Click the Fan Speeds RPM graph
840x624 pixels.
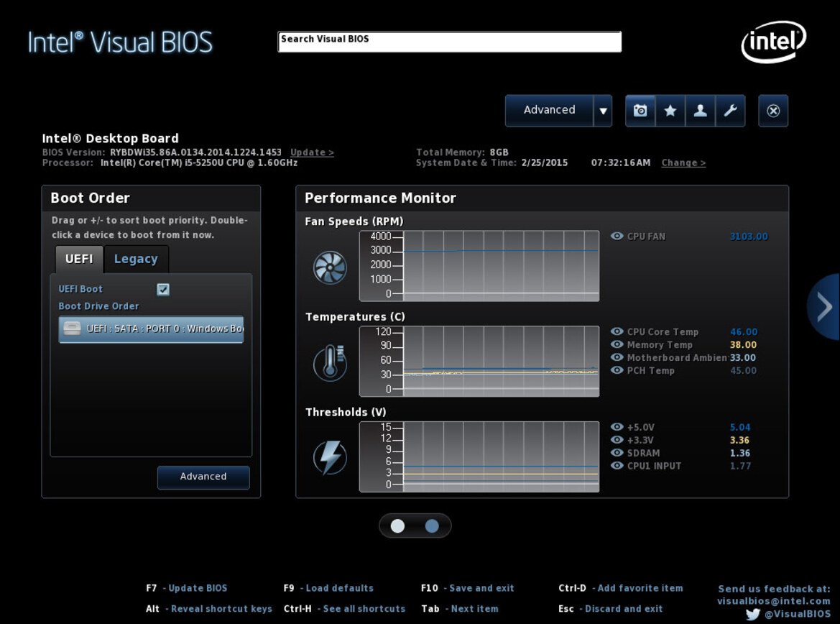479,266
